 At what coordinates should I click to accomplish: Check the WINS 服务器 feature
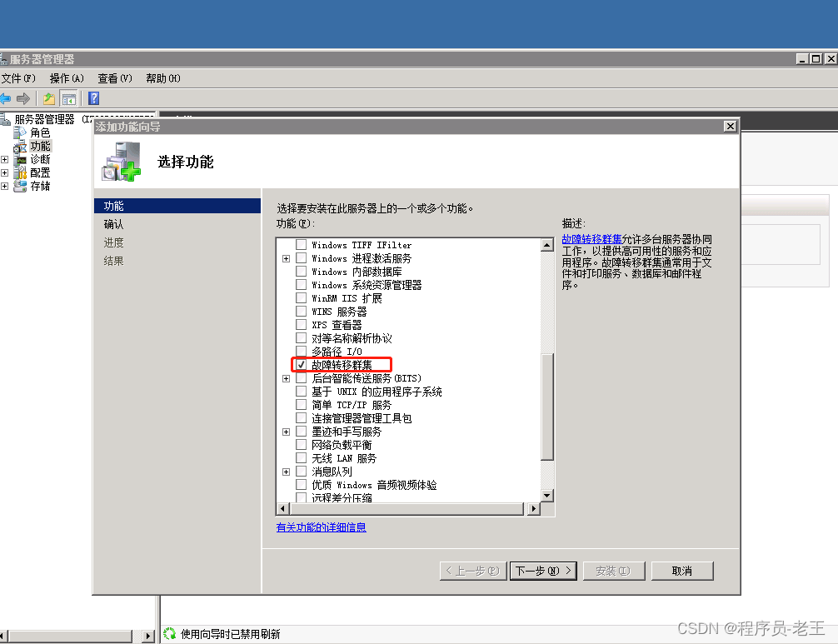click(x=302, y=312)
